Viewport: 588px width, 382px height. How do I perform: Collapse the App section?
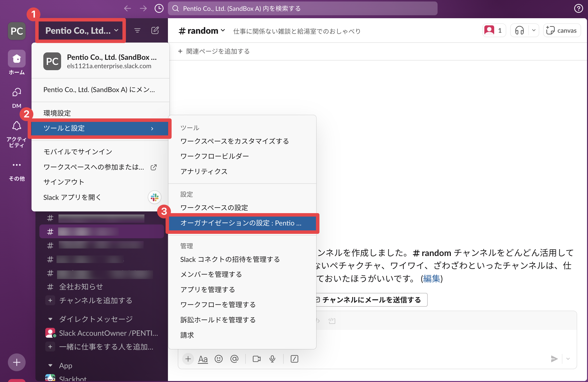point(50,365)
